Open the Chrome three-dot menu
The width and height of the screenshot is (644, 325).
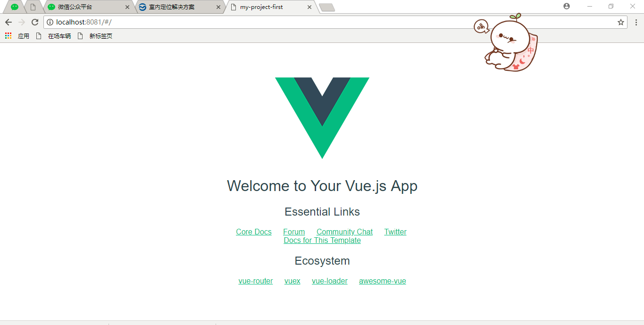(x=636, y=22)
